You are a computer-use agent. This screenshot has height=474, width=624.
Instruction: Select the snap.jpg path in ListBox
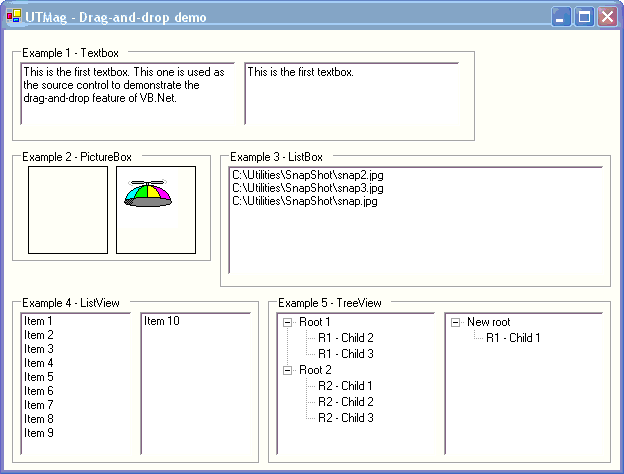pyautogui.click(x=304, y=201)
